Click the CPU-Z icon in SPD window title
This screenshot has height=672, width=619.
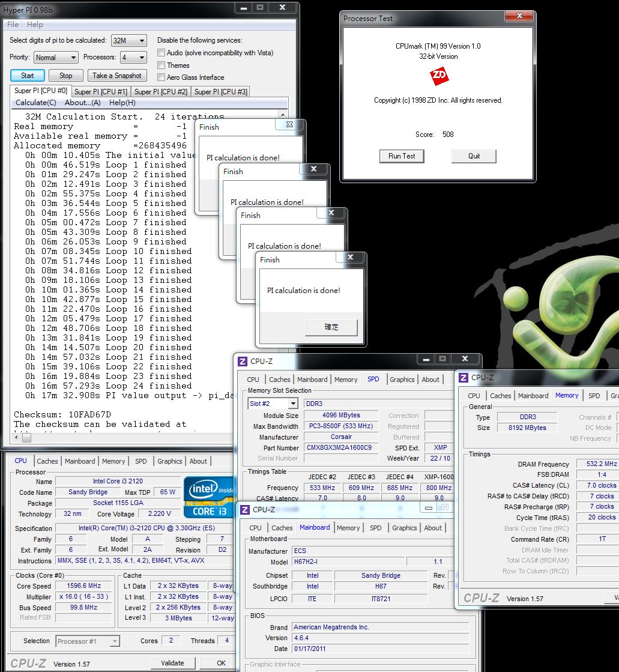[243, 362]
